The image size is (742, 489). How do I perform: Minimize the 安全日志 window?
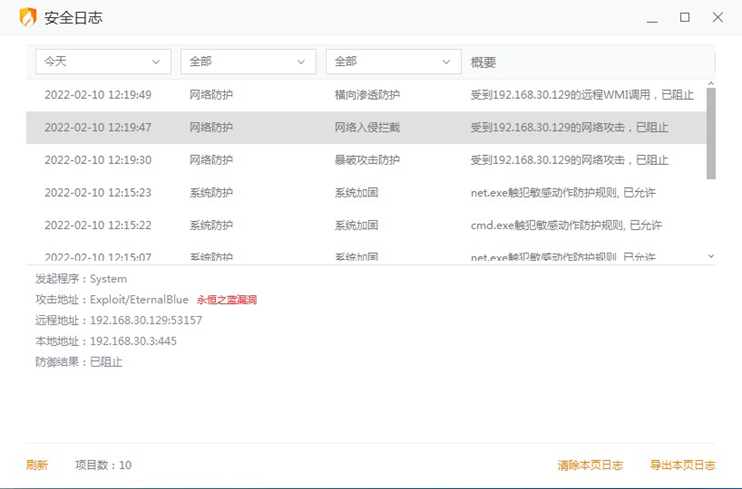[x=653, y=18]
